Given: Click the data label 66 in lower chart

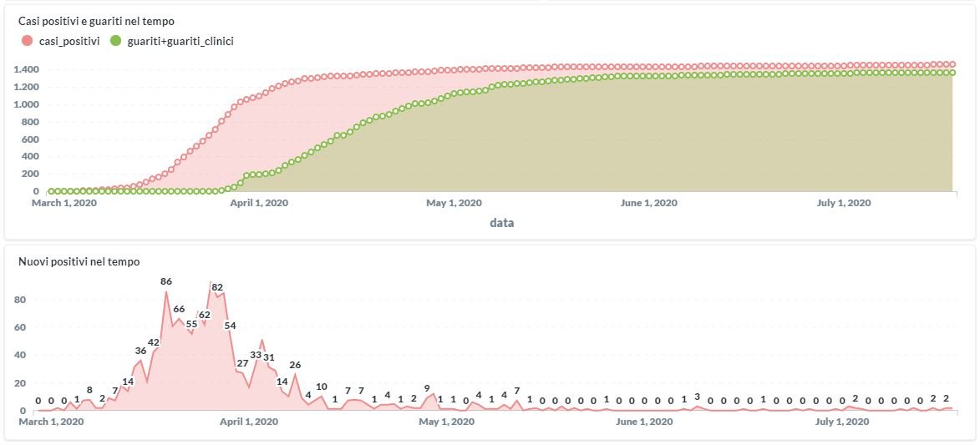Looking at the screenshot, I should pos(179,309).
